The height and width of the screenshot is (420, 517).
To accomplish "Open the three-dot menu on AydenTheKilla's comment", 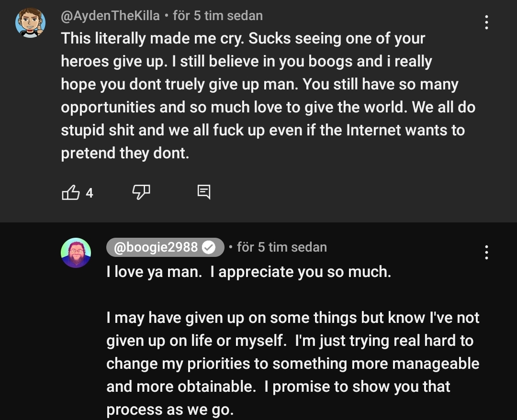I will point(486,22).
